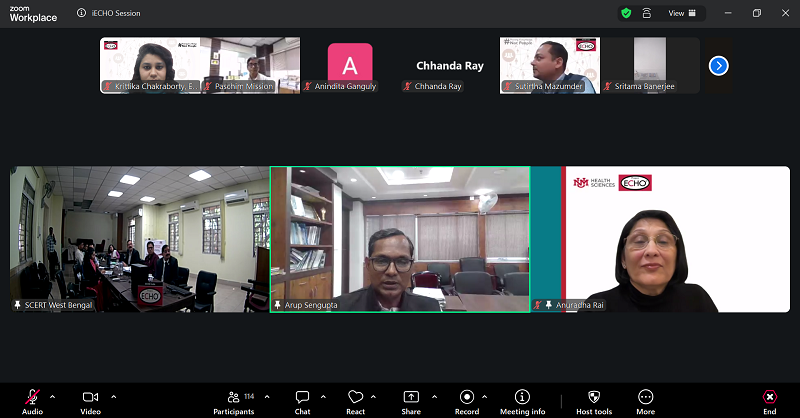Open the React emoji menu
The width and height of the screenshot is (800, 418).
[356, 402]
